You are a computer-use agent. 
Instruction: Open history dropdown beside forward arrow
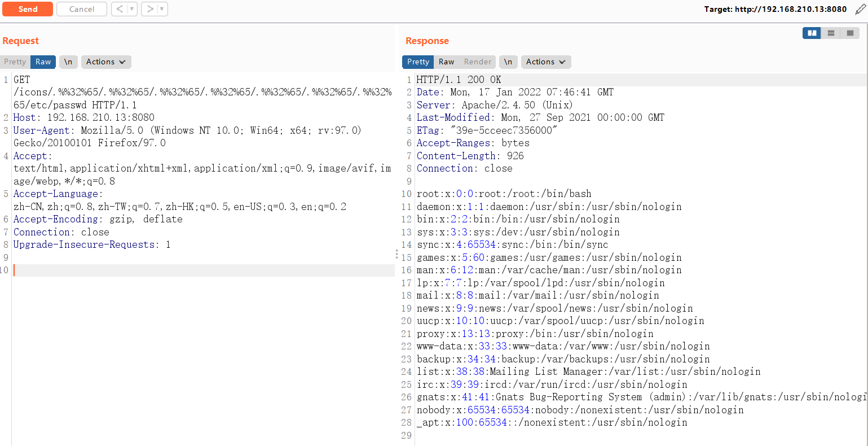coord(162,9)
